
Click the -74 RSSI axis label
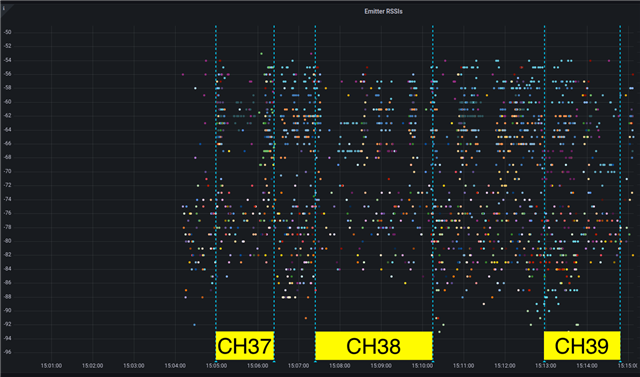pos(7,199)
